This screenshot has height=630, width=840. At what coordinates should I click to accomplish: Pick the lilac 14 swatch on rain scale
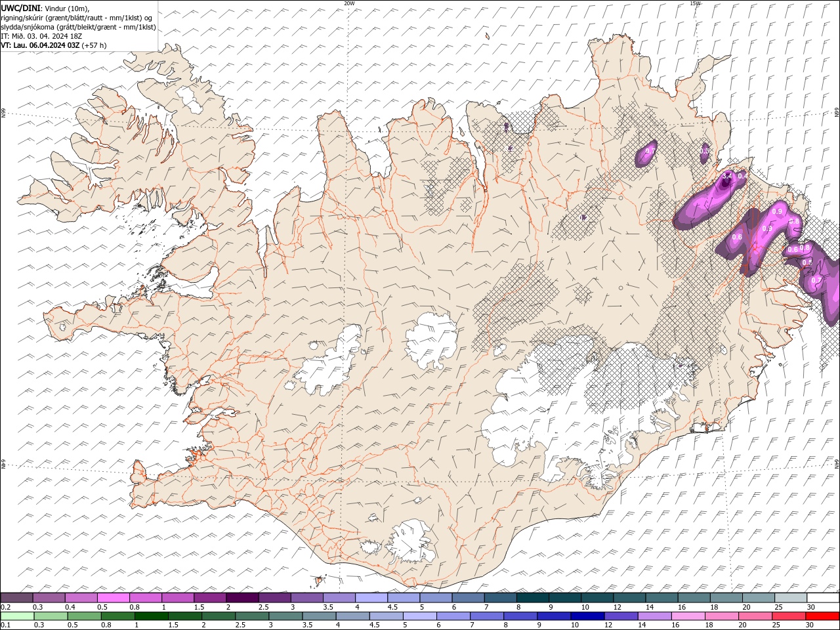(x=654, y=616)
